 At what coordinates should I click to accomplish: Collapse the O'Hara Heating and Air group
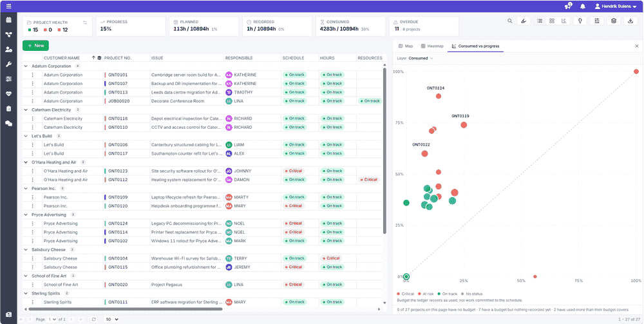(x=26, y=162)
